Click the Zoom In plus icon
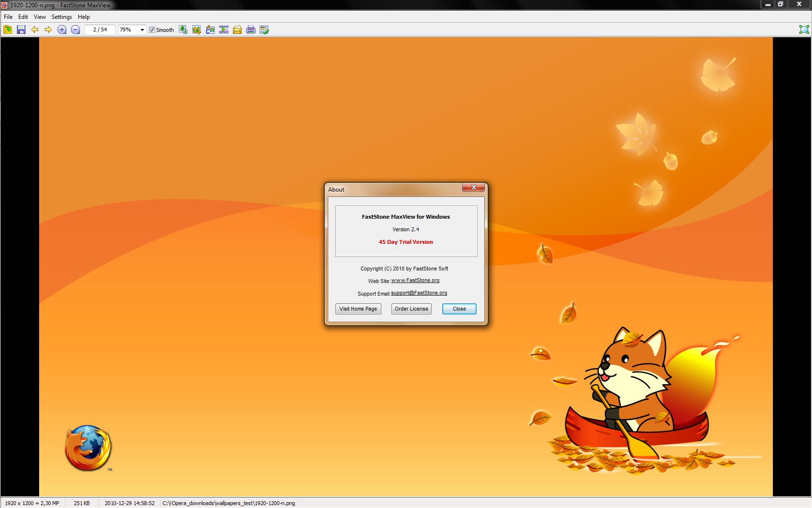 tap(62, 30)
